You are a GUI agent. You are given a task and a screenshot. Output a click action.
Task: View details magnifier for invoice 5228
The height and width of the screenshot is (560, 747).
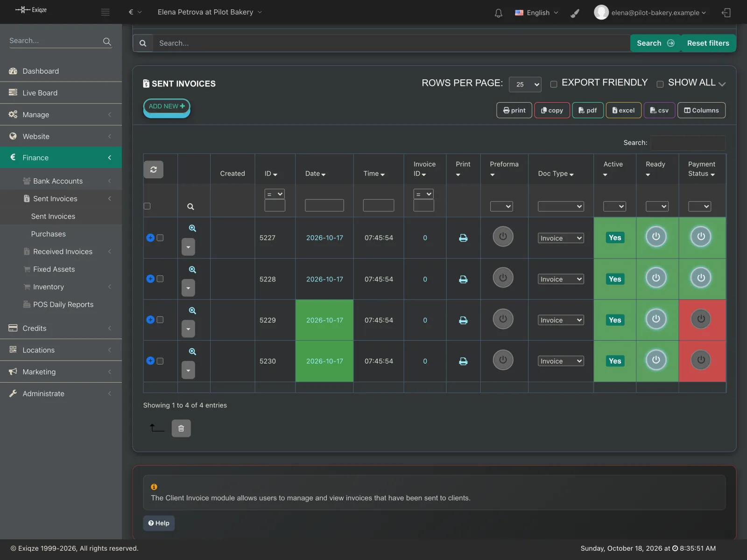[192, 270]
